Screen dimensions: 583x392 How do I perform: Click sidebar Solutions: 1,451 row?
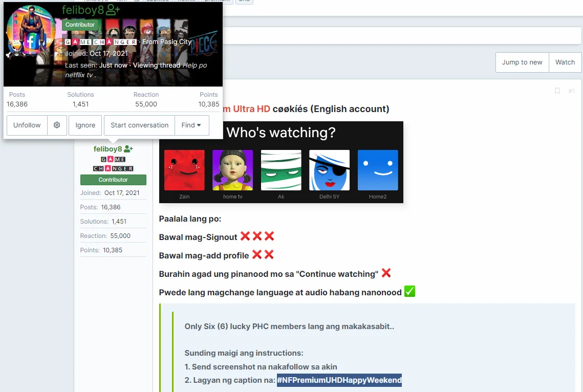pos(113,222)
